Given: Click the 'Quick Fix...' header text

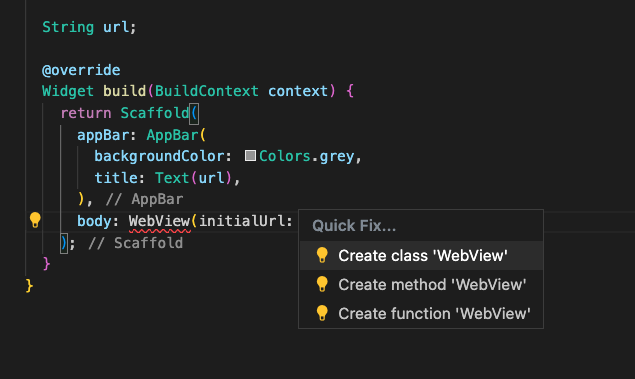Looking at the screenshot, I should pyautogui.click(x=354, y=226).
